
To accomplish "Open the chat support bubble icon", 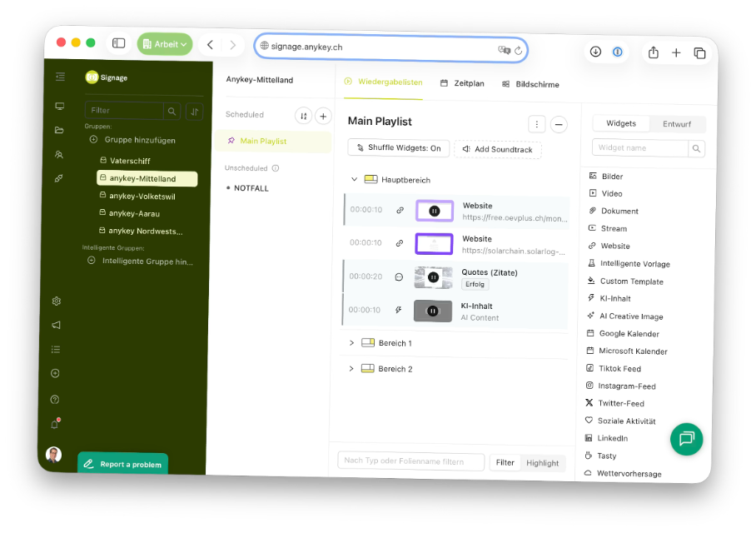I will pos(686,438).
